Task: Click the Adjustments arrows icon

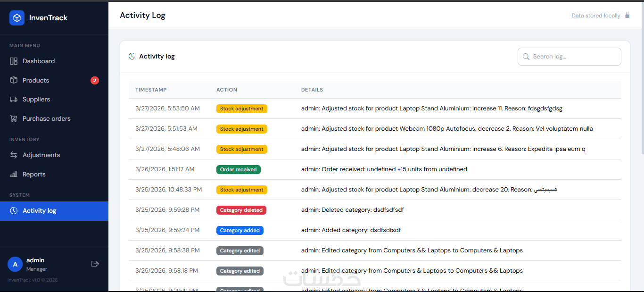Action: click(14, 155)
